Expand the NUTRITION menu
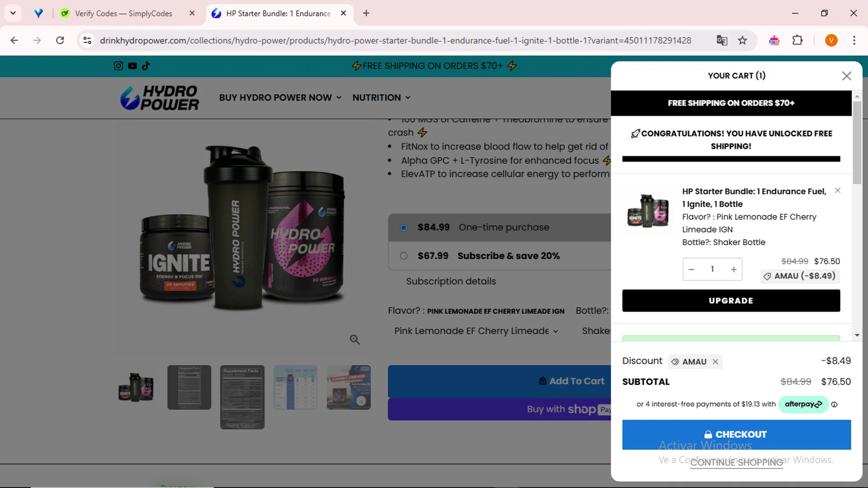This screenshot has width=868, height=488. (381, 98)
